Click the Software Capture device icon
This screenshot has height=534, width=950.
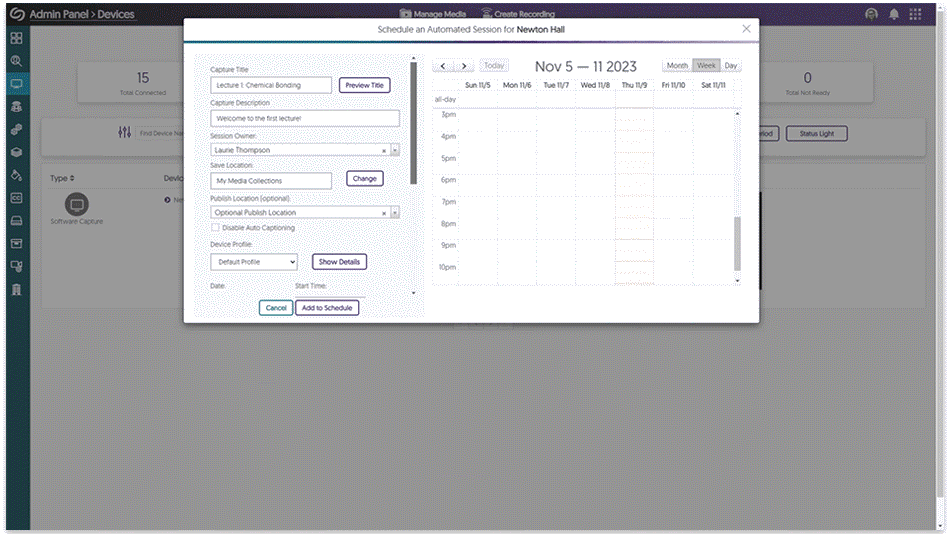[x=77, y=204]
